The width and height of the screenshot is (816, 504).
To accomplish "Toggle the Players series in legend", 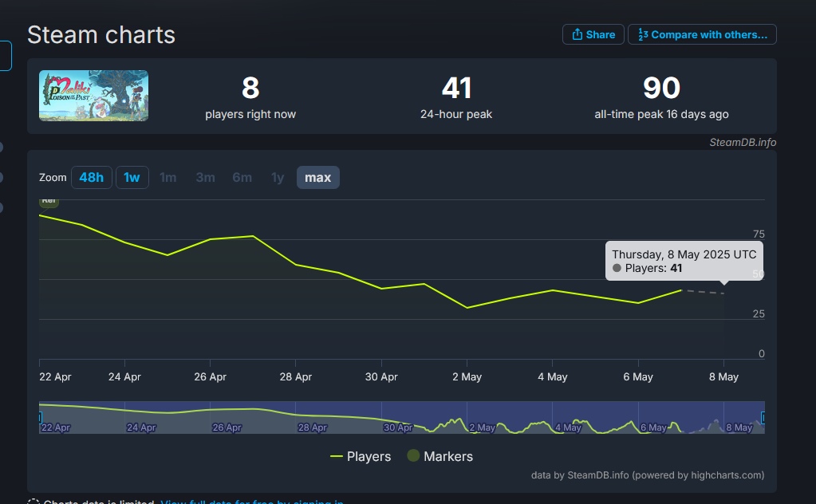I will click(x=361, y=456).
